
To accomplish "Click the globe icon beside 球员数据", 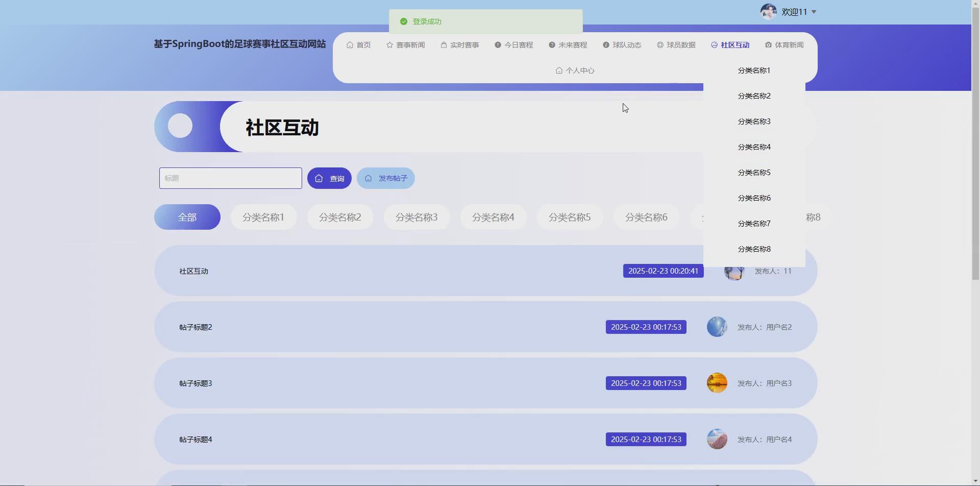I will 660,45.
